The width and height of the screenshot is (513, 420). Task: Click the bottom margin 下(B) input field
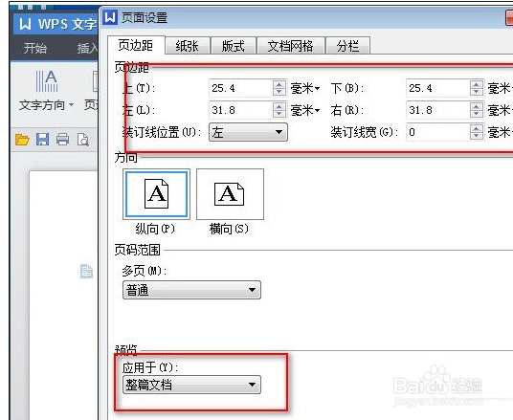438,88
